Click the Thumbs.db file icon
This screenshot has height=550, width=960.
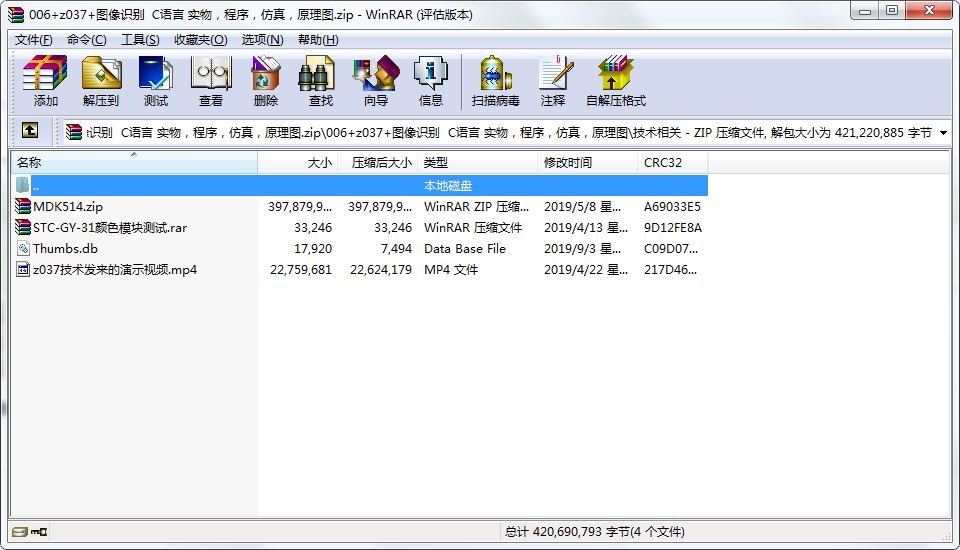coord(23,248)
